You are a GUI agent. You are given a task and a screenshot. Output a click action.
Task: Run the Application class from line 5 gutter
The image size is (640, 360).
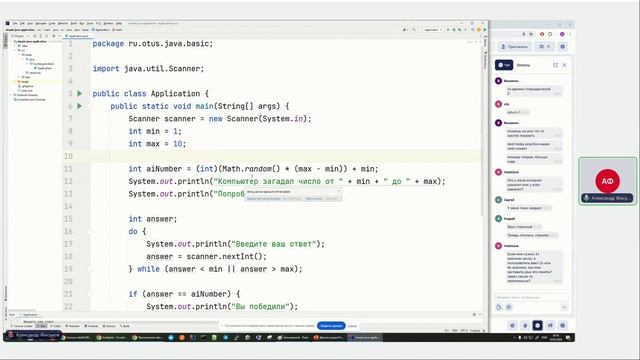pyautogui.click(x=80, y=93)
